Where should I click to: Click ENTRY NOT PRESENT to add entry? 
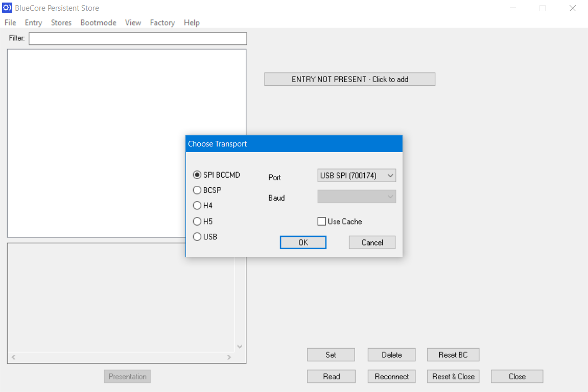349,79
